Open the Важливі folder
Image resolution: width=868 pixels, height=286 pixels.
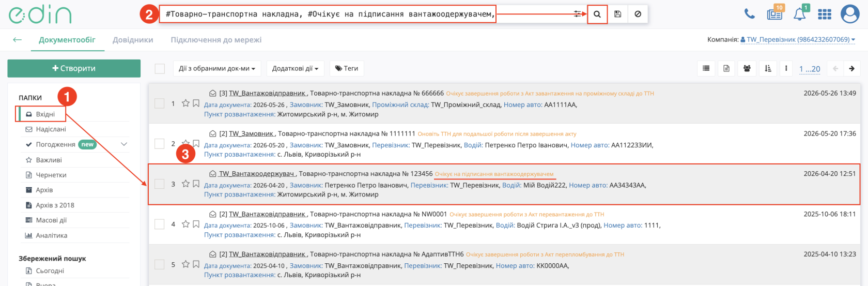[49, 160]
